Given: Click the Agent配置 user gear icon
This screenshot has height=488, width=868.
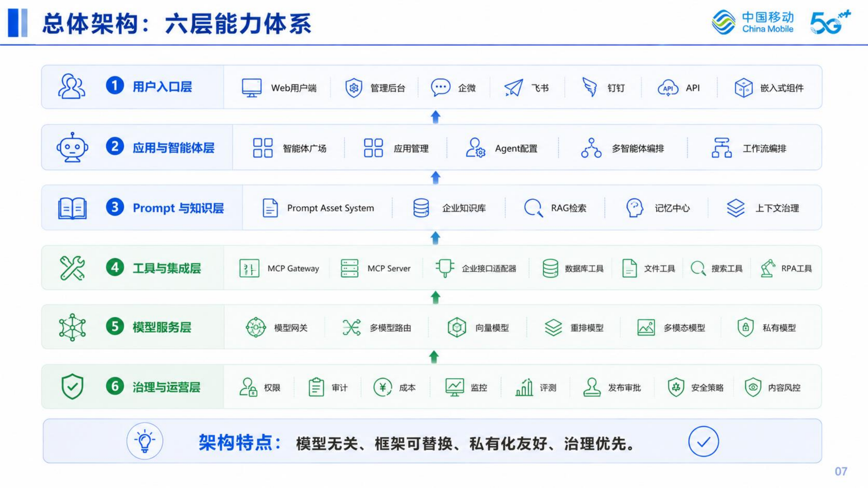Looking at the screenshot, I should click(x=475, y=148).
